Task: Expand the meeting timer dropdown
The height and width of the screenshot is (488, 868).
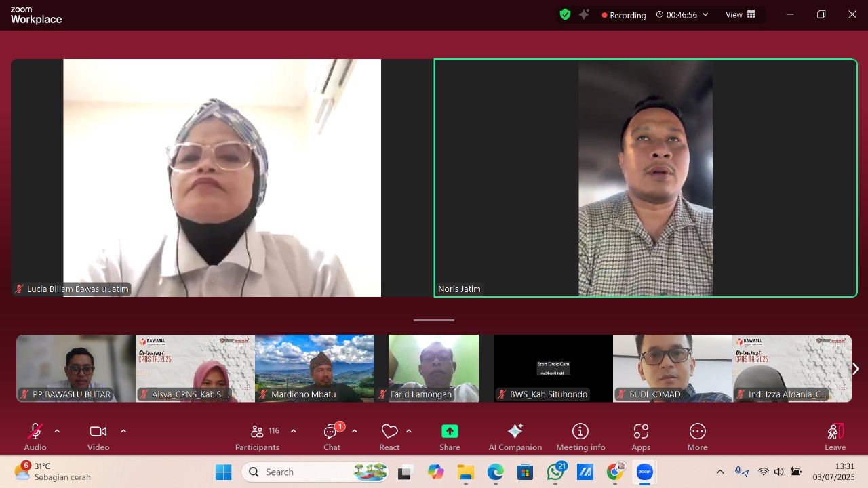Action: point(705,14)
